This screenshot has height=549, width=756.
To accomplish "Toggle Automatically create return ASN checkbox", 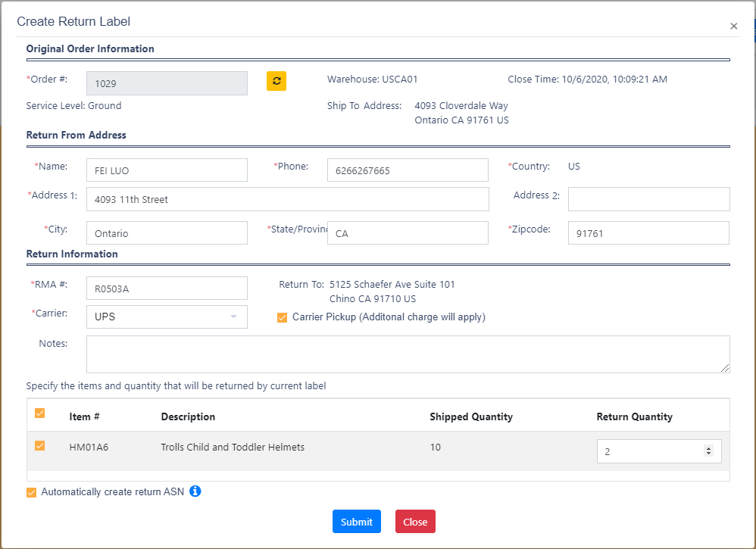I will point(31,493).
